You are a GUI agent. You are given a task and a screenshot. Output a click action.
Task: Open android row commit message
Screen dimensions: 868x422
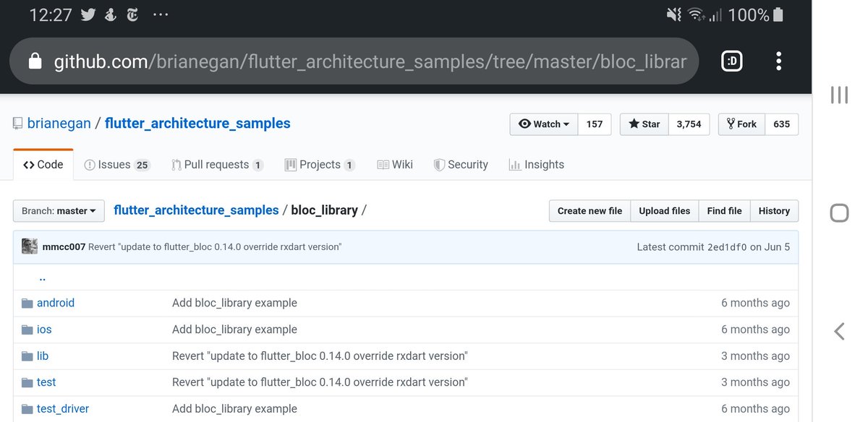[234, 303]
